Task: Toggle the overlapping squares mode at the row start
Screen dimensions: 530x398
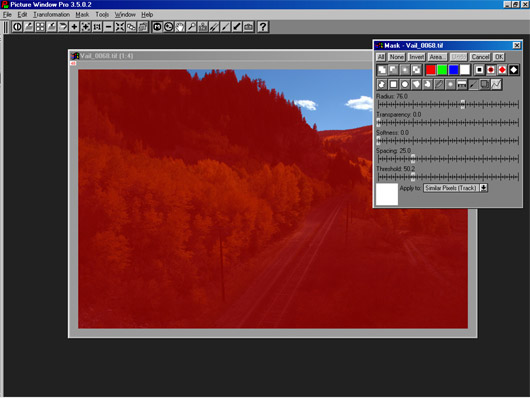Action: point(382,70)
